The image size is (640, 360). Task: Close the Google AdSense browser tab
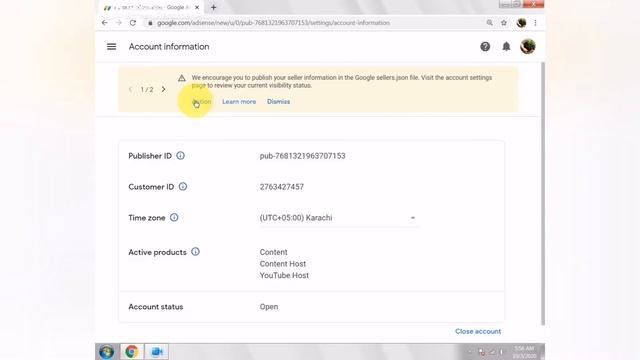tap(197, 7)
